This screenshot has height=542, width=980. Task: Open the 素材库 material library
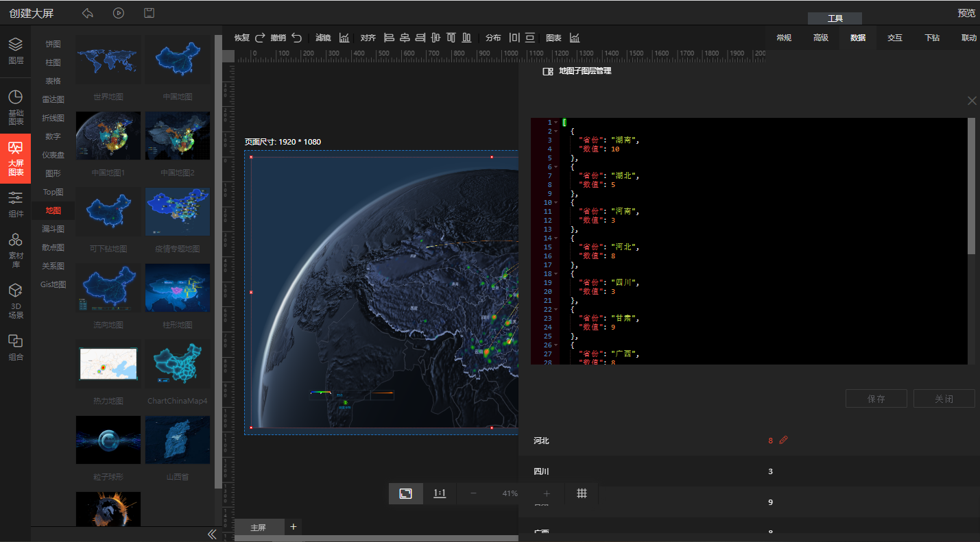(15, 250)
